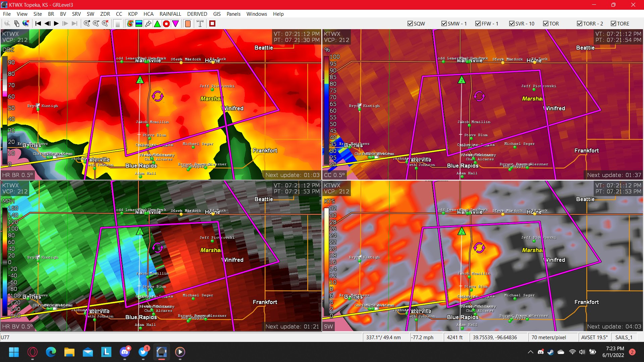Select the text annotation tool
This screenshot has width=644, height=362.
click(200, 23)
